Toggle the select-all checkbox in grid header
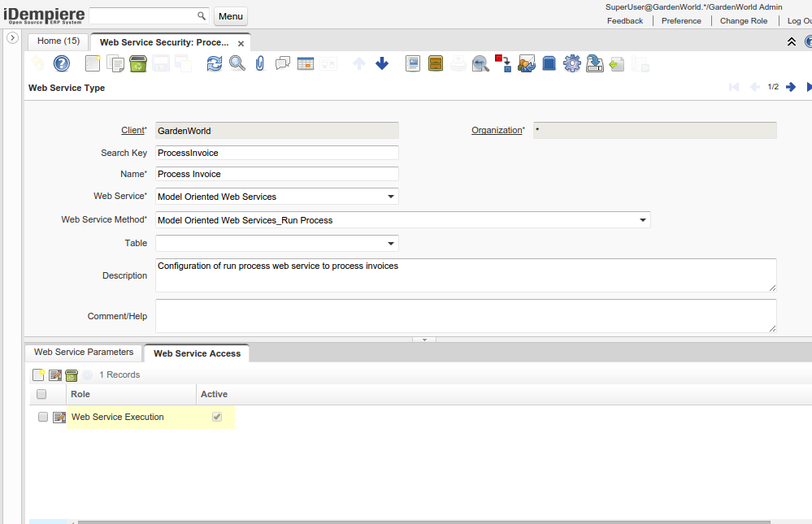 coord(41,394)
